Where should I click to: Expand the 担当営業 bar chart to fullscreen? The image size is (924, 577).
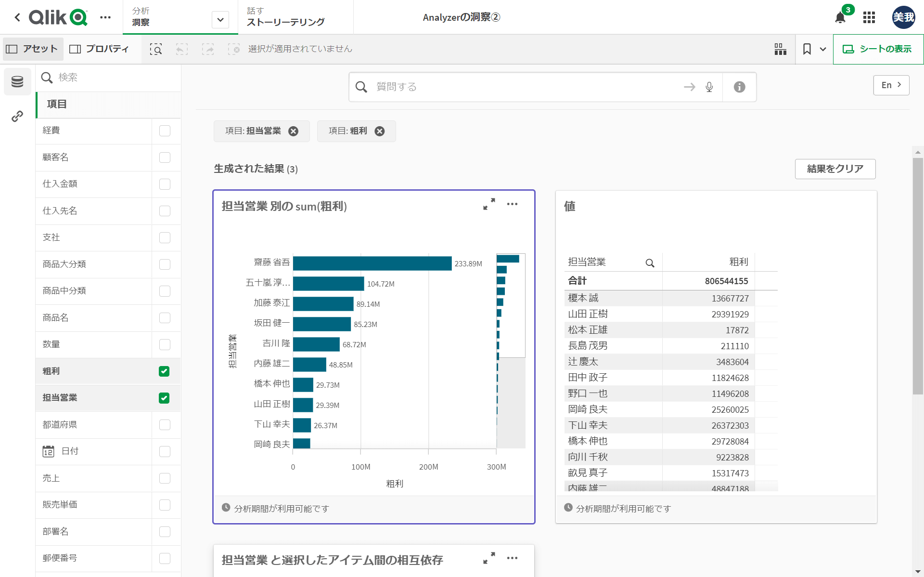coord(489,204)
